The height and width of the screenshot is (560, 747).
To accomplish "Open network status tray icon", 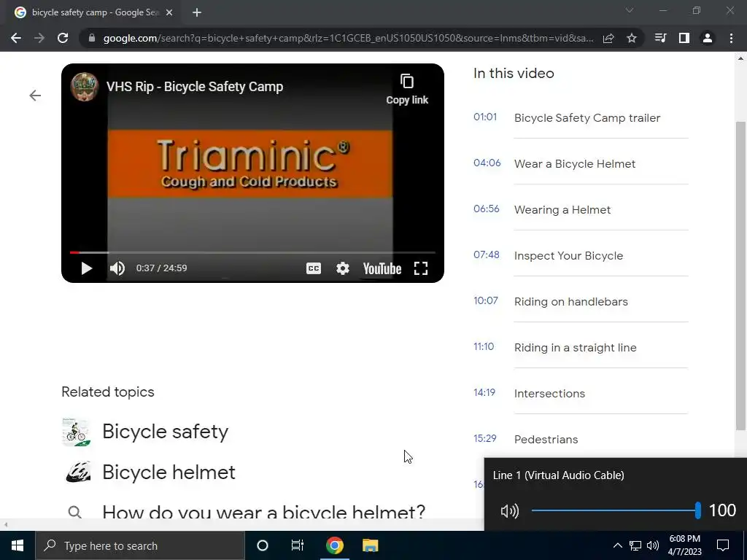I will tap(635, 545).
